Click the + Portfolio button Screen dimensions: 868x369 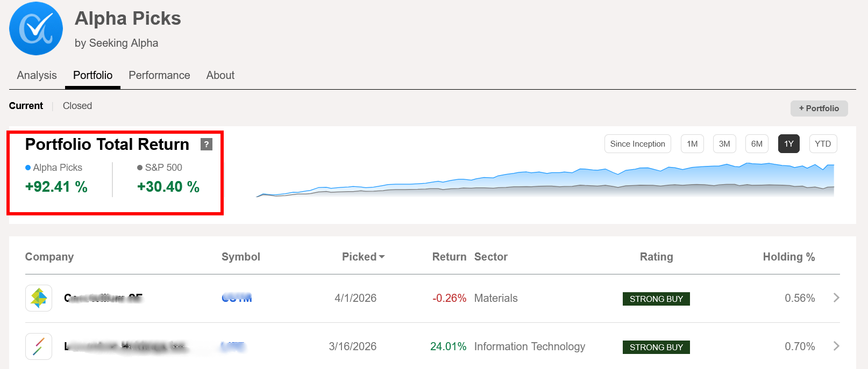pos(819,108)
